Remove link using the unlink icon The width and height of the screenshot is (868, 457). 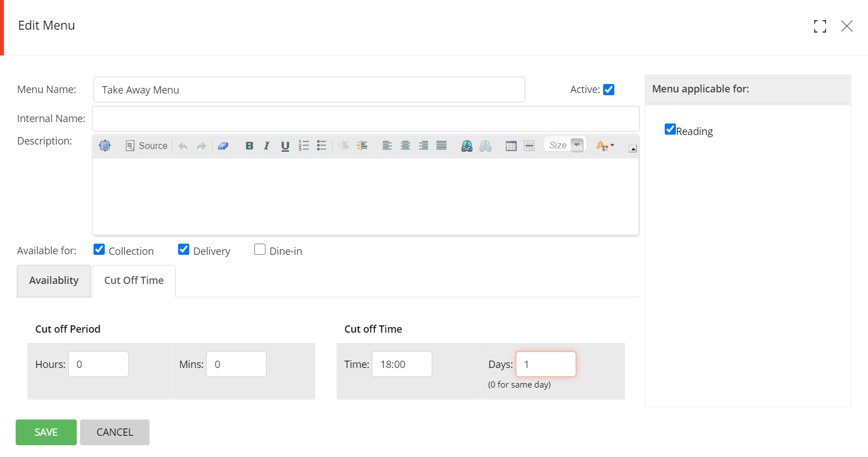pyautogui.click(x=486, y=146)
